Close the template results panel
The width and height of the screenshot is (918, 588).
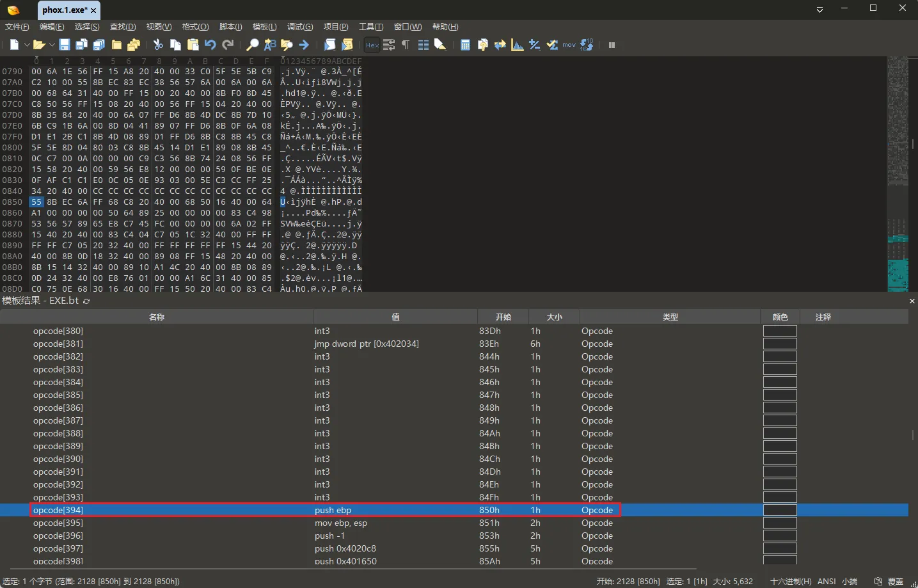click(x=912, y=301)
